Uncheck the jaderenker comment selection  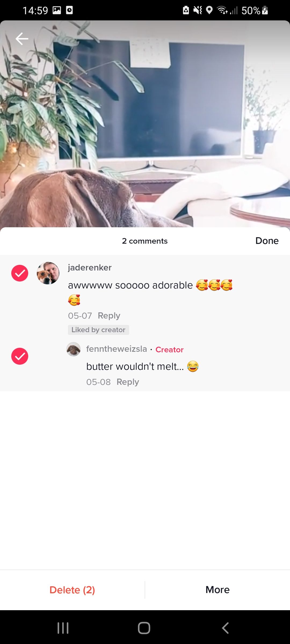[20, 273]
